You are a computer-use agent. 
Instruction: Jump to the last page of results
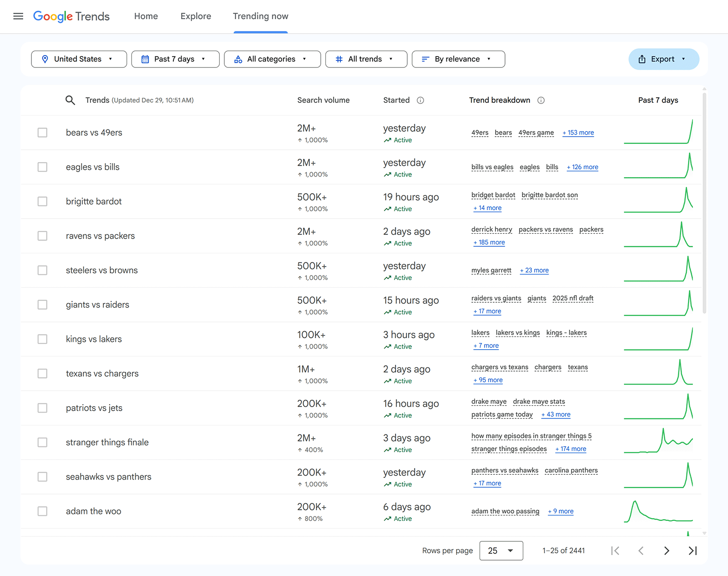tap(693, 551)
